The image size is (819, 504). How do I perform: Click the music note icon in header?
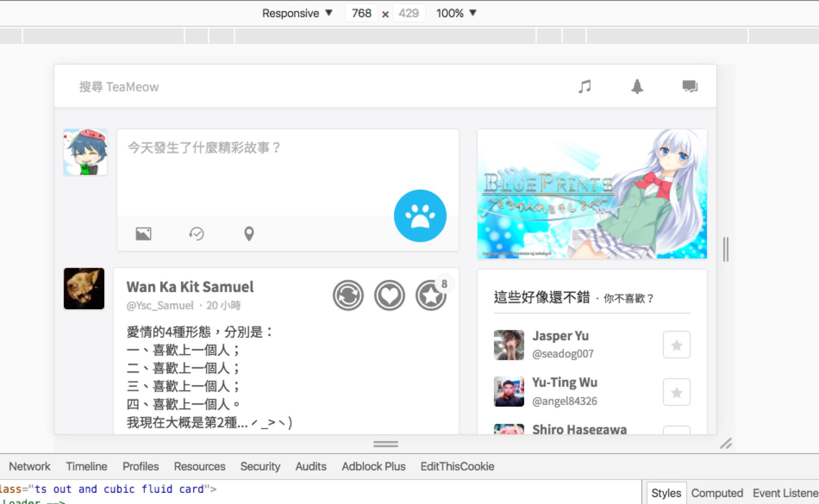[585, 87]
